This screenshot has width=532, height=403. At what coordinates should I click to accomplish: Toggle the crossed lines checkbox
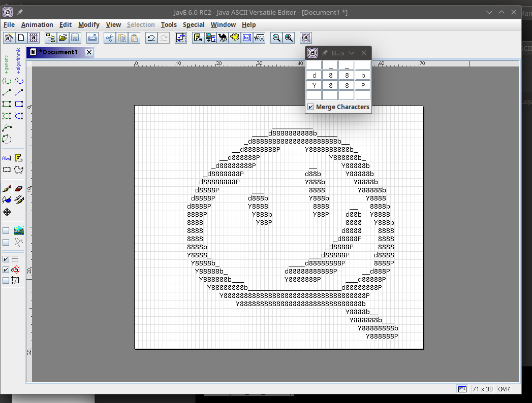point(6,242)
